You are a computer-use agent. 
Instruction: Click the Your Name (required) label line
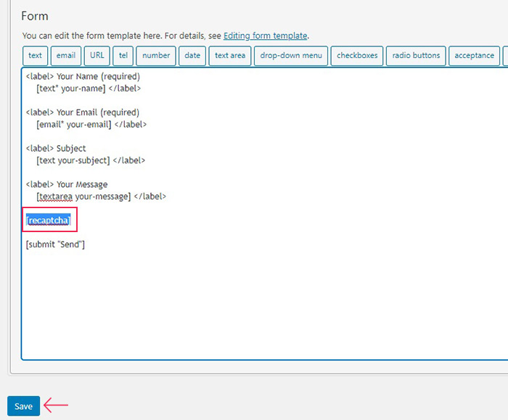coord(83,76)
